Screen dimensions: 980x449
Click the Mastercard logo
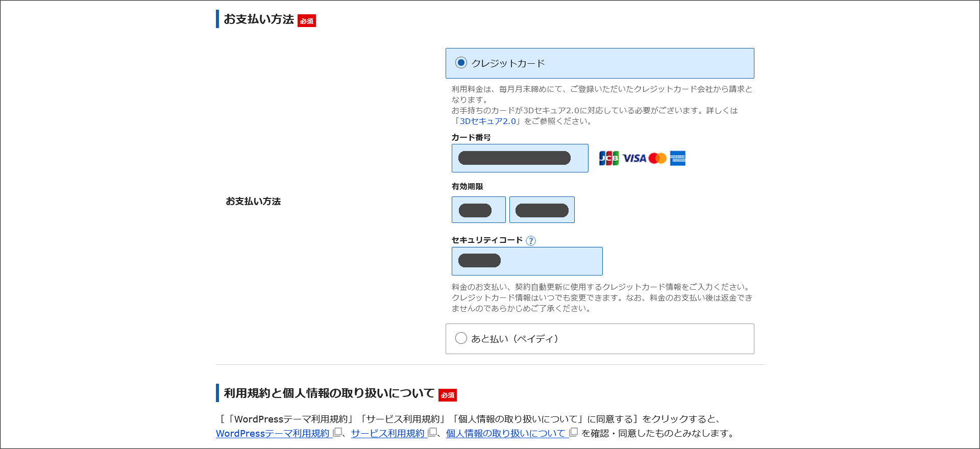657,158
